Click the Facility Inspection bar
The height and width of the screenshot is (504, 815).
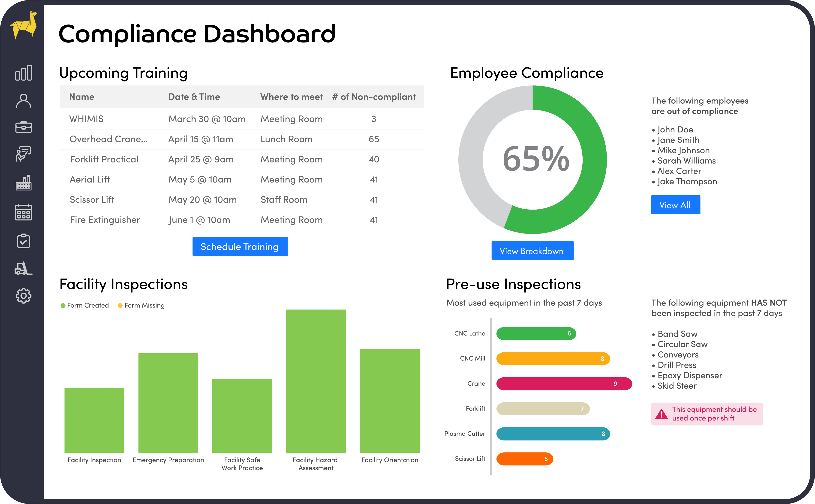pyautogui.click(x=94, y=420)
